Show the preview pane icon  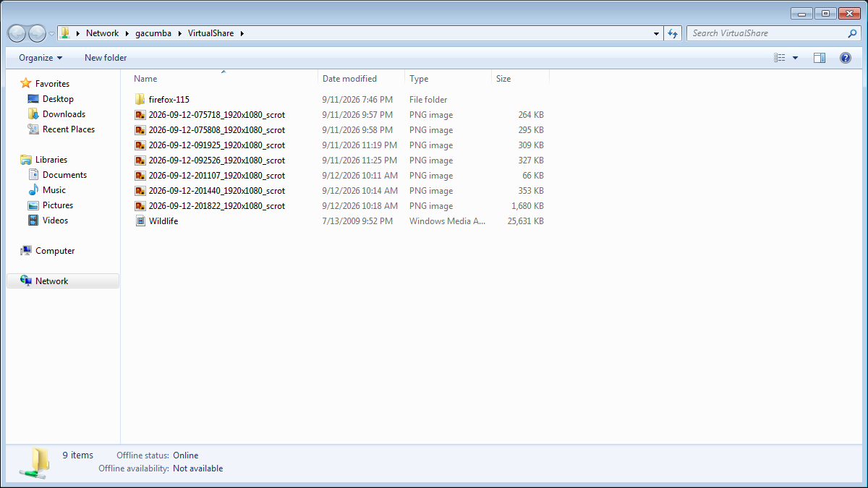(x=819, y=58)
